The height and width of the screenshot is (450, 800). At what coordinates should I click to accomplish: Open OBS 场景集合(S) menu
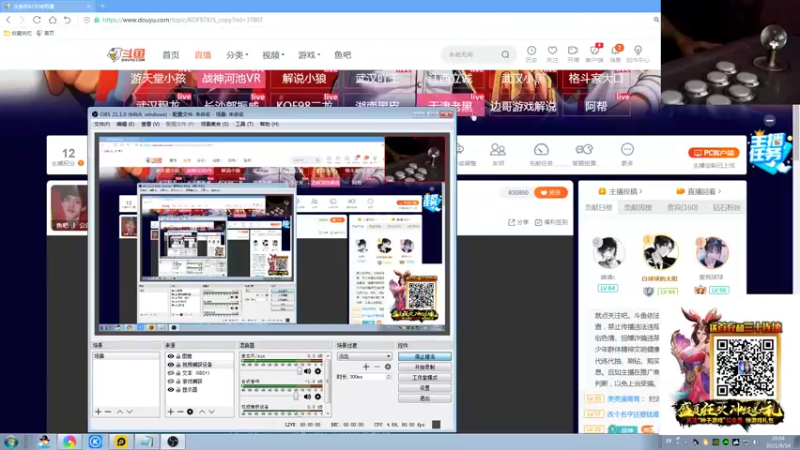(214, 124)
